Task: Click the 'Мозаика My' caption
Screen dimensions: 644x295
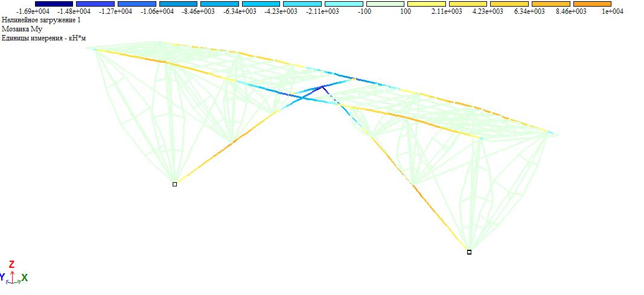Action: [22, 29]
